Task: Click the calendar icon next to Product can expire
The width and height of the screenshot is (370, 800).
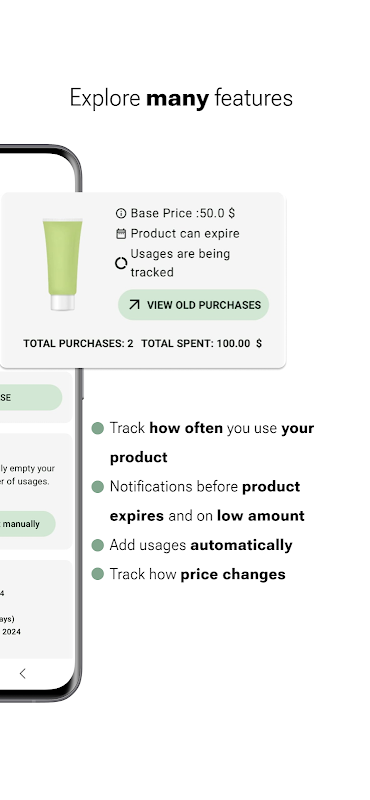Action: tap(121, 234)
